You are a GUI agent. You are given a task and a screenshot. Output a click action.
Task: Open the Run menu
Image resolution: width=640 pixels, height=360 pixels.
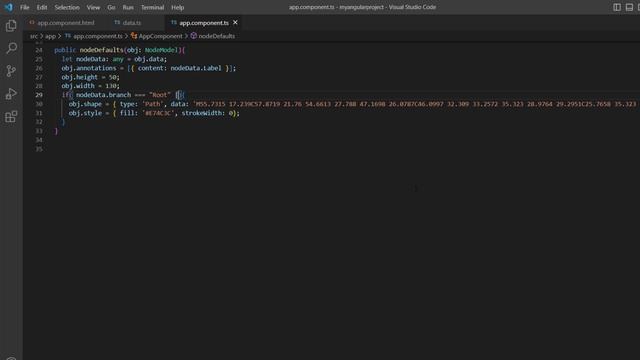tap(128, 7)
